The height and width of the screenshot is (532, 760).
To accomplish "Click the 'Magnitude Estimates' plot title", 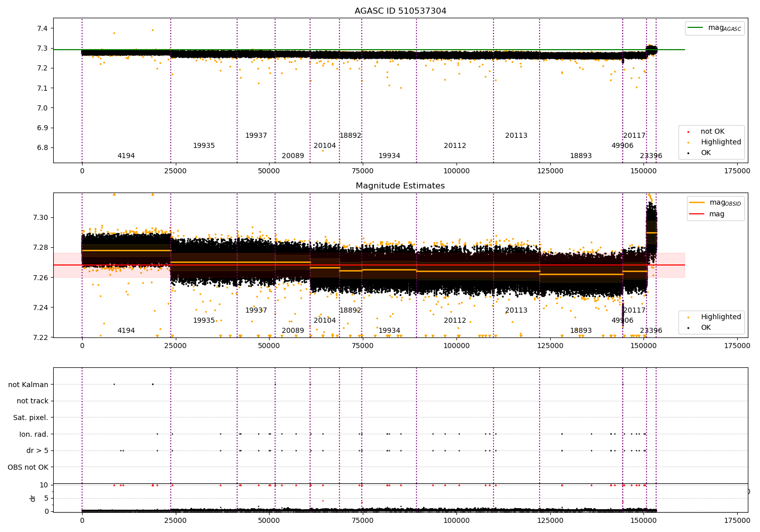I will pyautogui.click(x=400, y=186).
